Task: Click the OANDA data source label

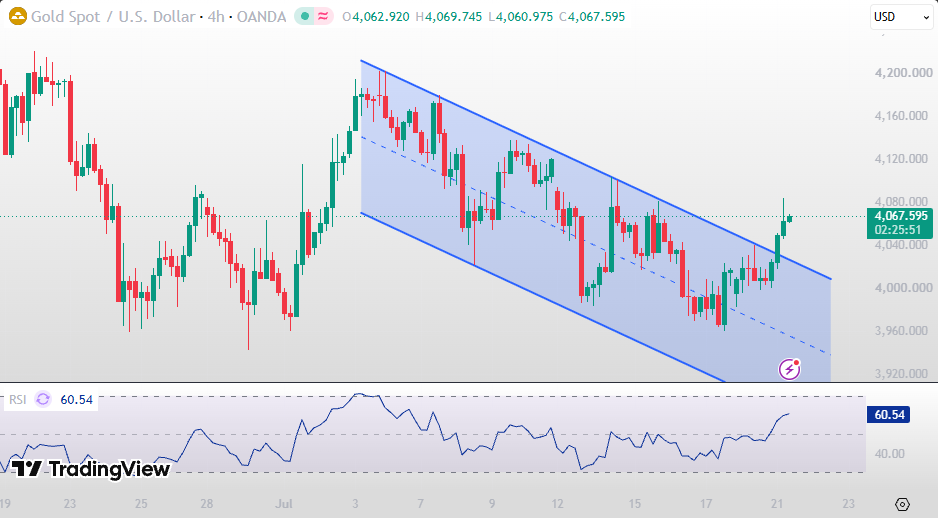Action: [261, 16]
